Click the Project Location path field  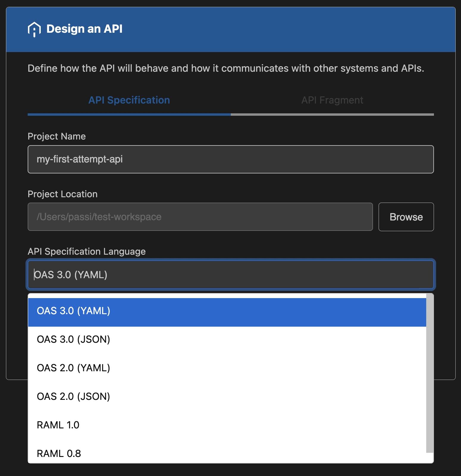200,217
